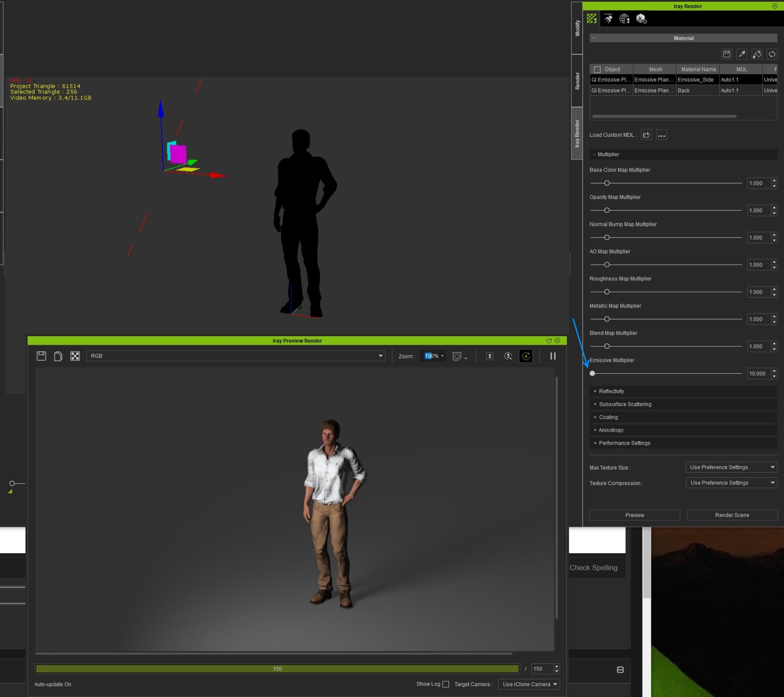Click the refresh material list icon
Viewport: 784px width, 697px height.
click(x=772, y=54)
